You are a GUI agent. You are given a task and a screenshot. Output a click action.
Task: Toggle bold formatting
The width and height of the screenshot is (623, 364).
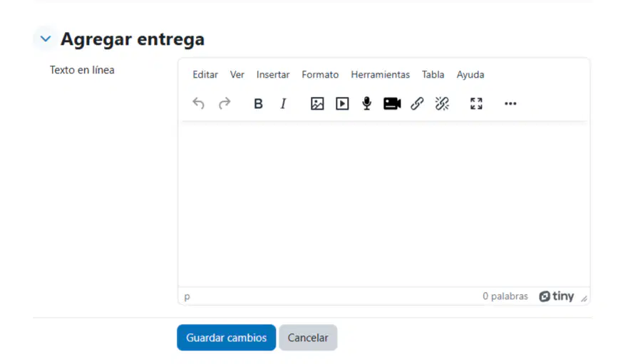(258, 103)
